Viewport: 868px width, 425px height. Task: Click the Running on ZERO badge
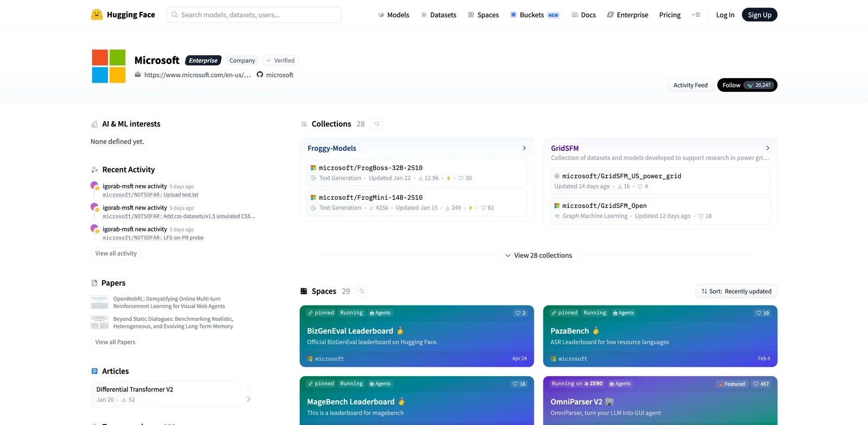(577, 384)
